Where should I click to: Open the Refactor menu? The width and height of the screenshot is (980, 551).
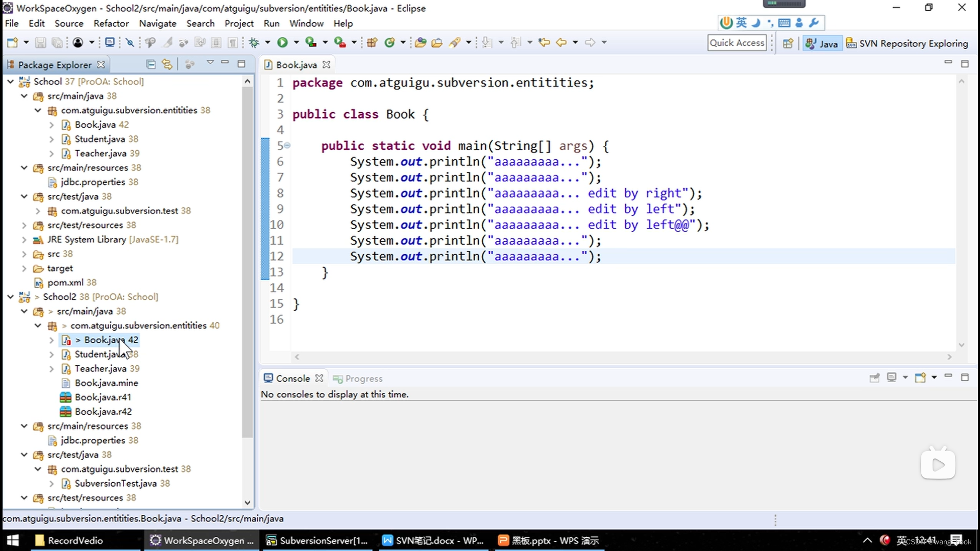point(111,23)
